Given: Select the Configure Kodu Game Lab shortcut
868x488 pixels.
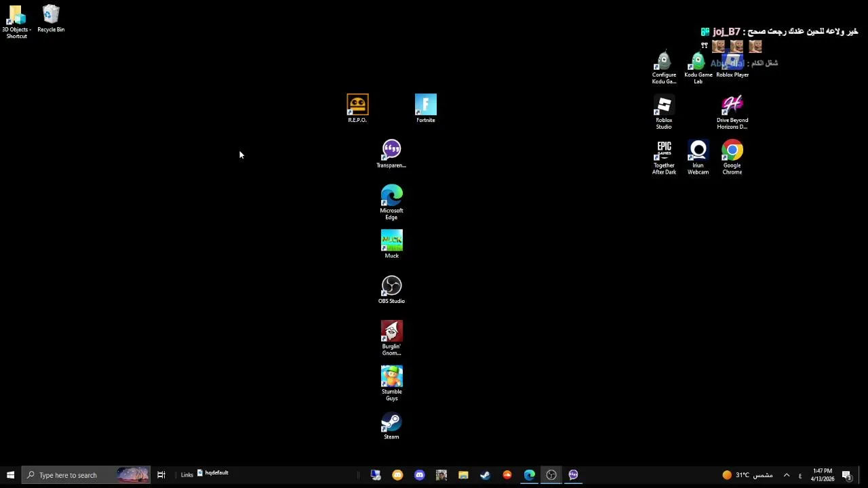Looking at the screenshot, I should click(x=664, y=67).
